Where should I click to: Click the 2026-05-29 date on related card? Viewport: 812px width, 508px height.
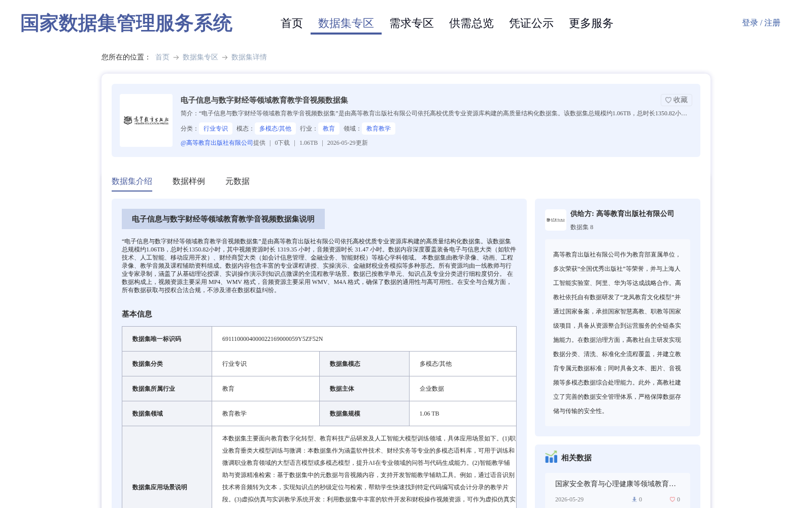569,499
